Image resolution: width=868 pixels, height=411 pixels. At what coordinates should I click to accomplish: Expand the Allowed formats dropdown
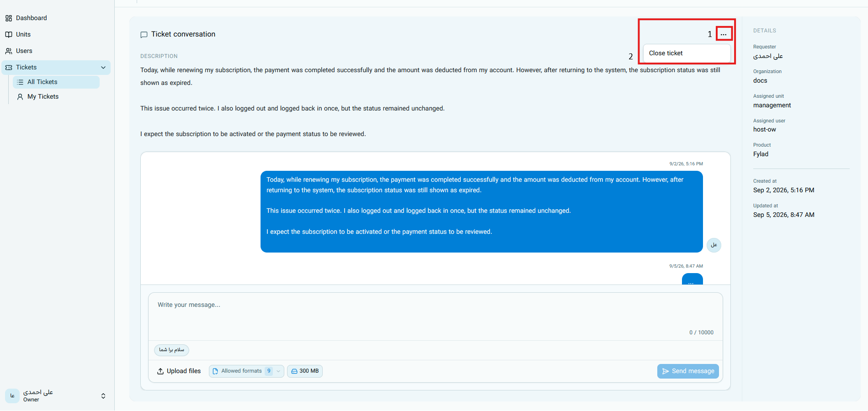click(246, 371)
